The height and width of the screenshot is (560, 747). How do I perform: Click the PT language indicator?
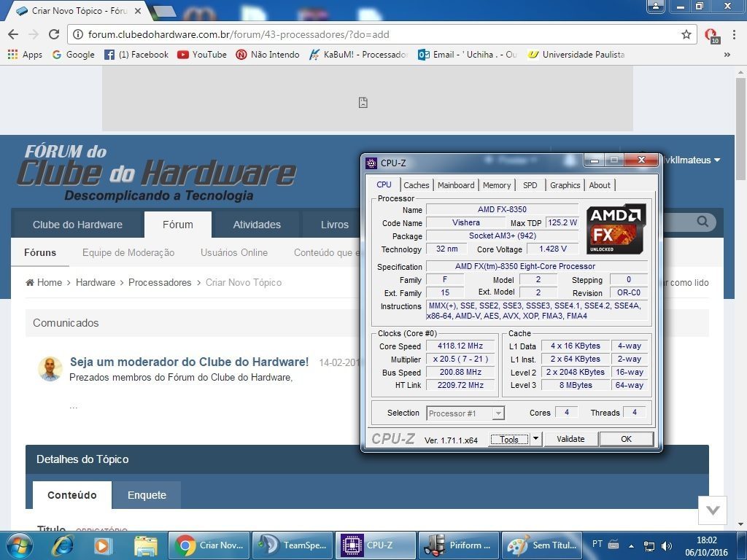597,544
